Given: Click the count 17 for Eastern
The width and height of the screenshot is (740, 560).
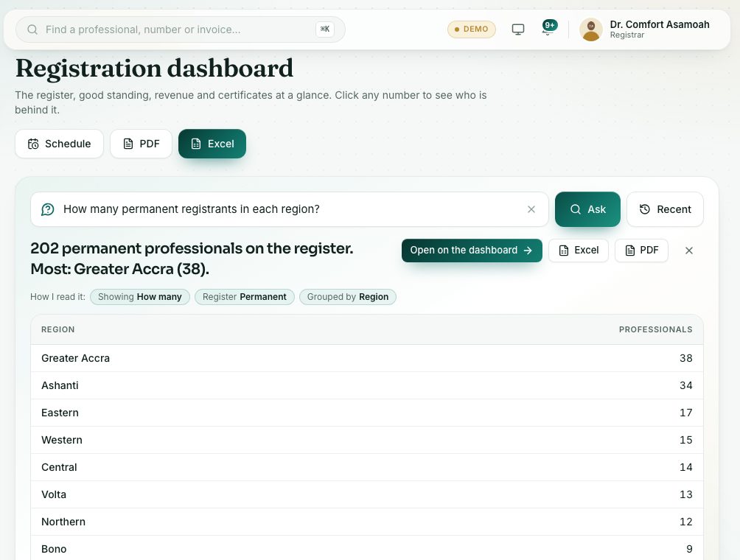Looking at the screenshot, I should (685, 413).
